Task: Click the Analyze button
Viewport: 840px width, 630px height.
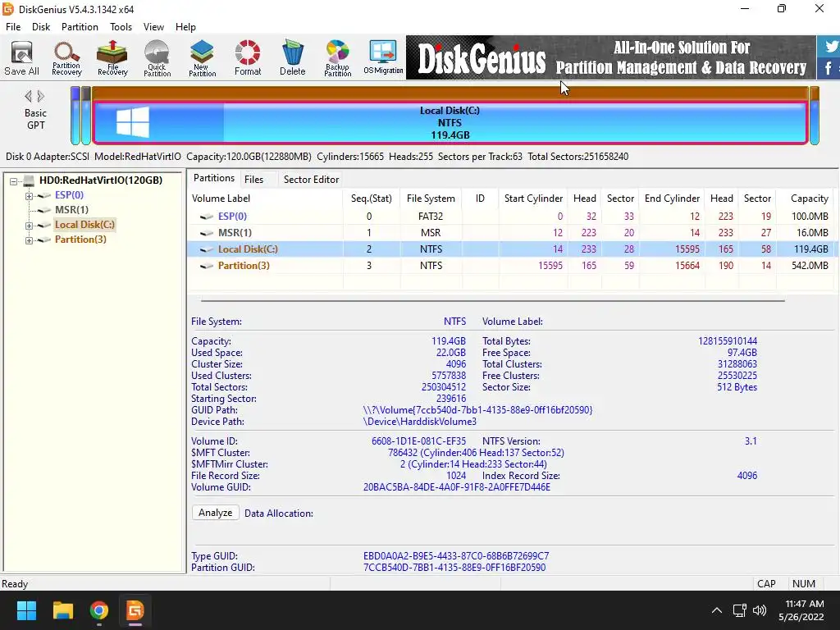Action: point(216,513)
